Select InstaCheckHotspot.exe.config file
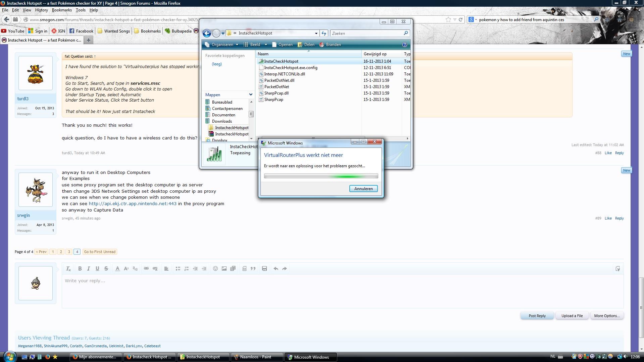Viewport: 644px width, 362px height. click(291, 68)
